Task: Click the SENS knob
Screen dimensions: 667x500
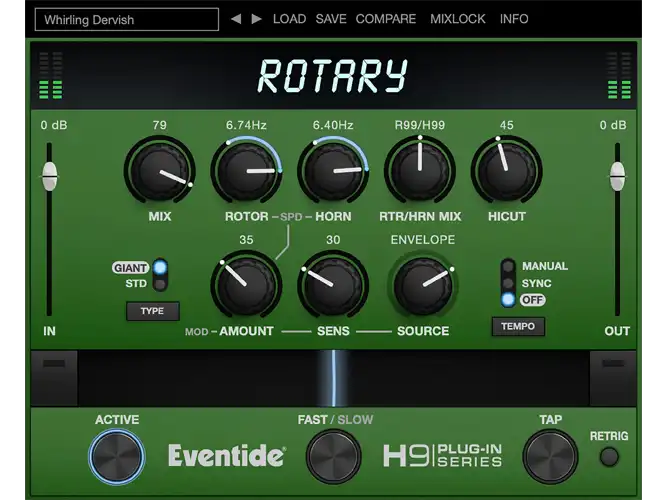Action: [x=333, y=285]
